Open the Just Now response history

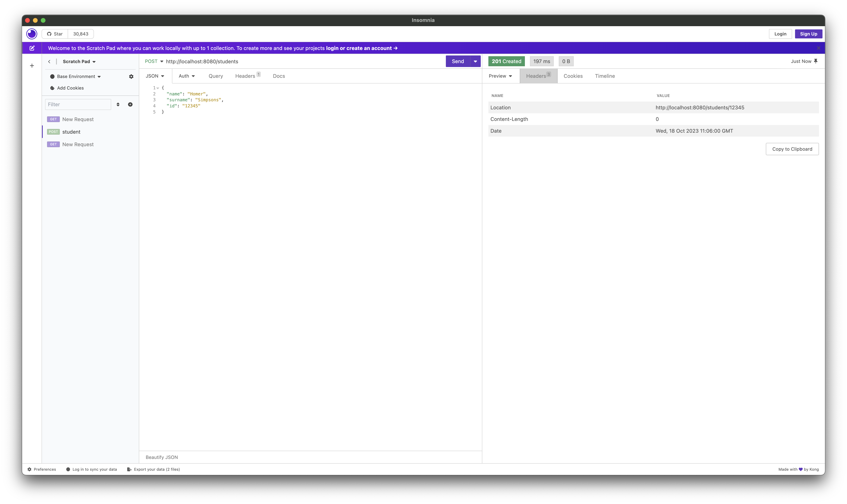pyautogui.click(x=801, y=62)
